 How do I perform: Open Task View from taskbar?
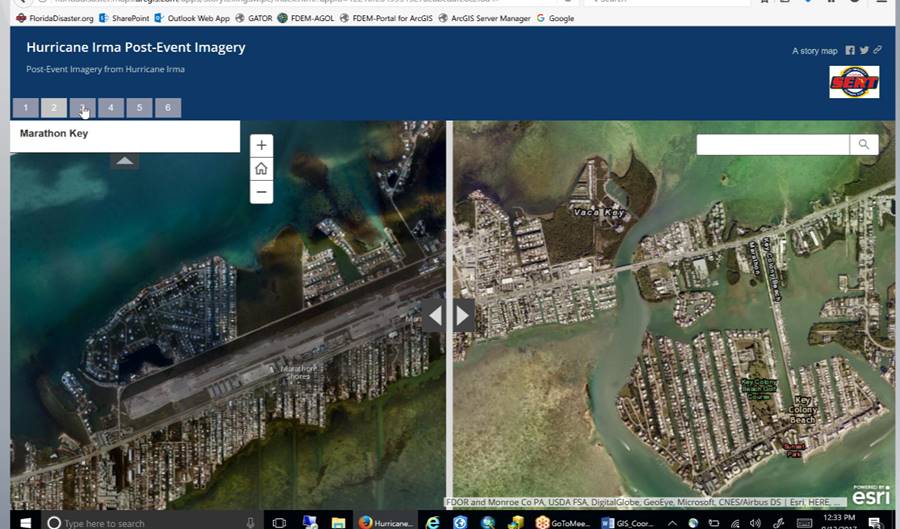[x=280, y=522]
